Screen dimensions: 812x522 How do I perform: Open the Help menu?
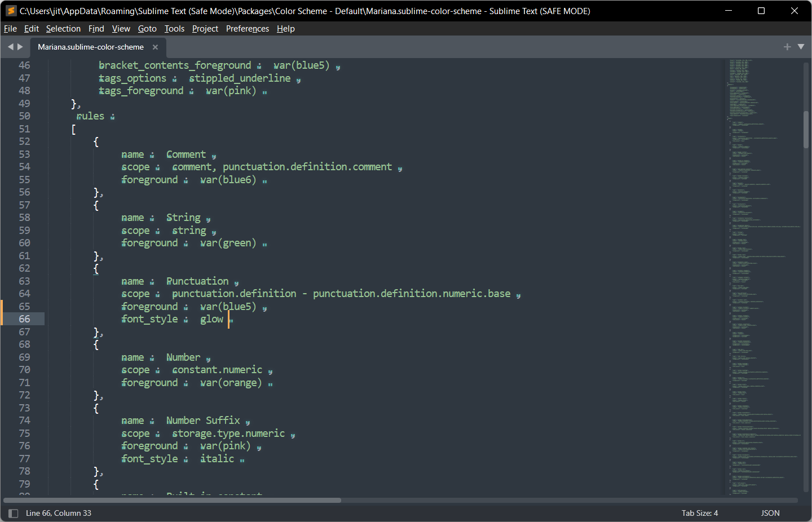[286, 29]
